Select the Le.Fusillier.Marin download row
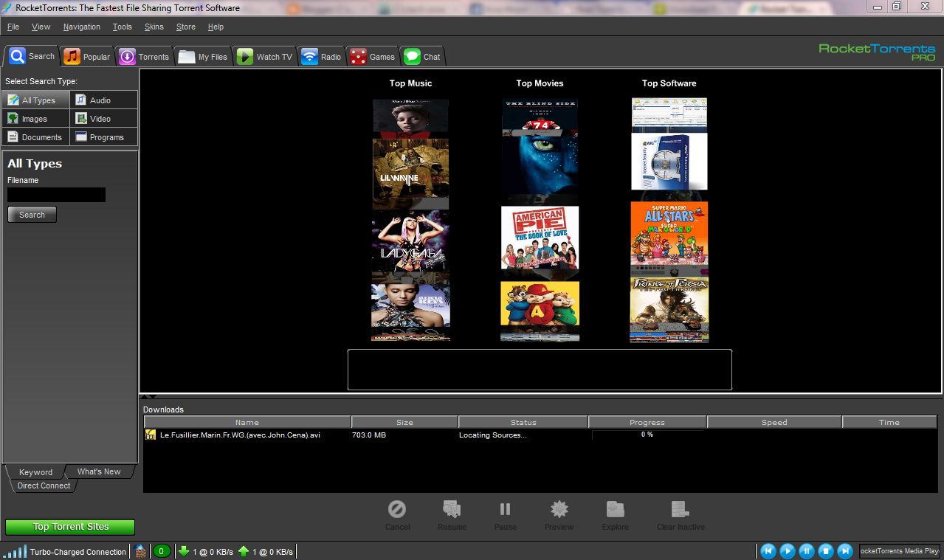The width and height of the screenshot is (944, 560). pyautogui.click(x=540, y=435)
